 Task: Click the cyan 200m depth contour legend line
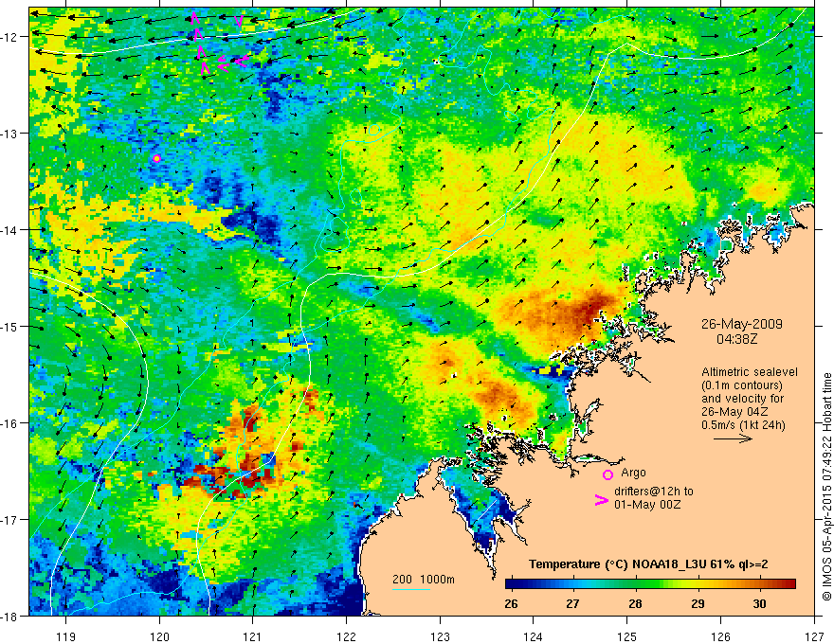(410, 589)
